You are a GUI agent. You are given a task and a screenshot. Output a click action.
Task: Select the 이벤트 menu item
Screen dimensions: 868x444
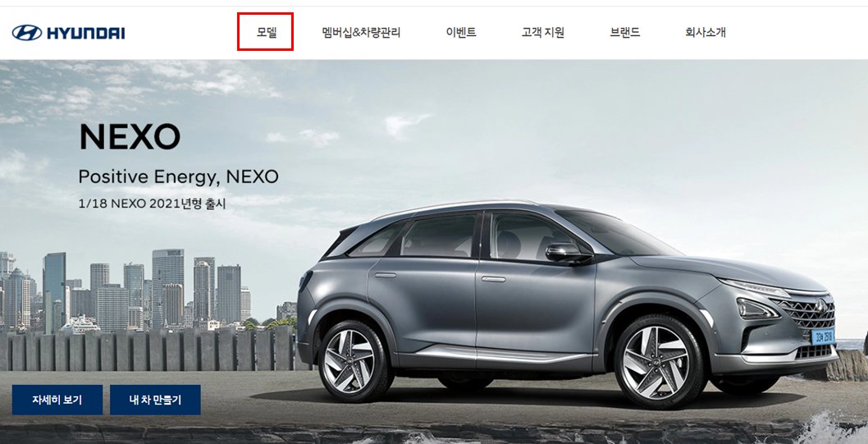(x=461, y=33)
